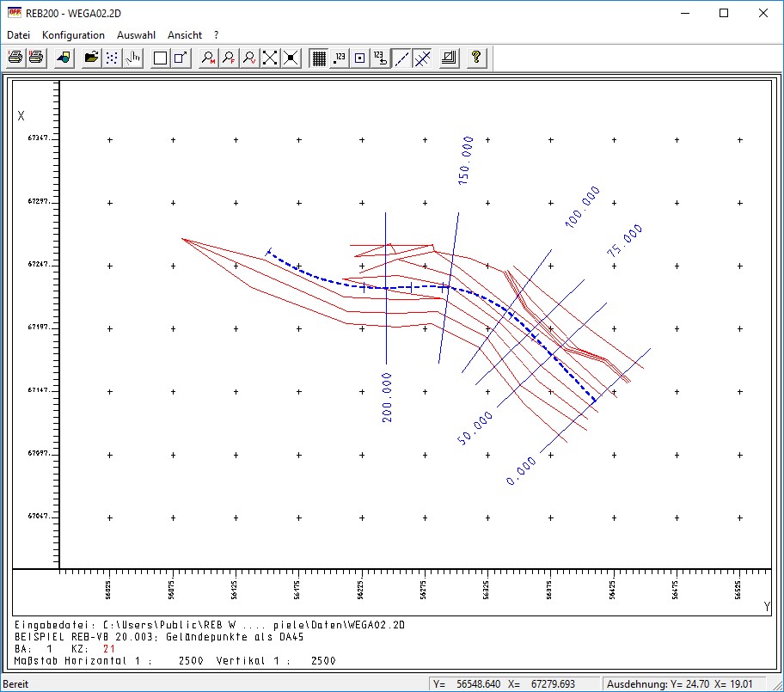
Task: Maximize the REB200 window
Action: coord(724,14)
